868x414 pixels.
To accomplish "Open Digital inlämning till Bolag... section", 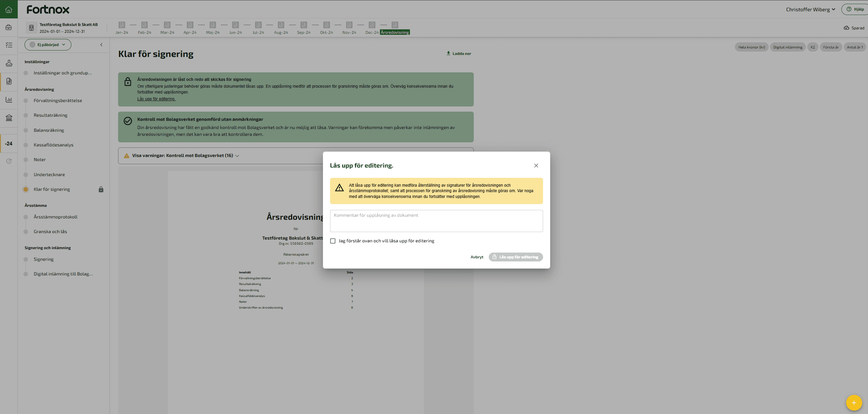I will [x=63, y=274].
